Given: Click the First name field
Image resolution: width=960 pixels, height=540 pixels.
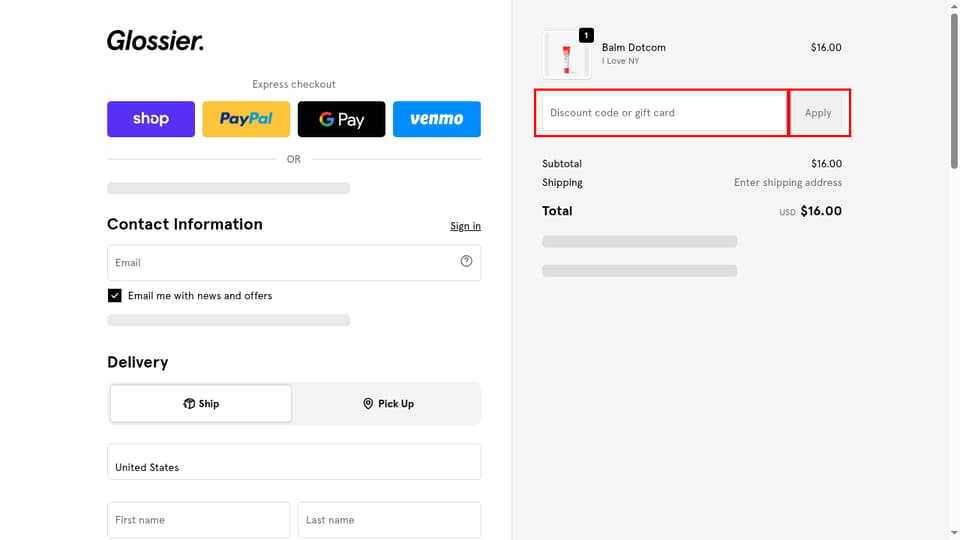Looking at the screenshot, I should [198, 520].
